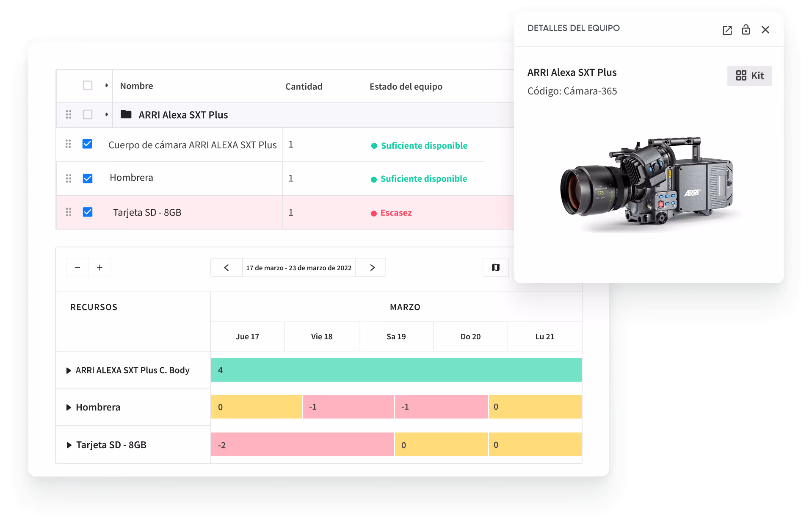Viewport: 812px width, 524px height.
Task: Click Hombrera yellow 0 bar on Jue 17
Action: [256, 407]
